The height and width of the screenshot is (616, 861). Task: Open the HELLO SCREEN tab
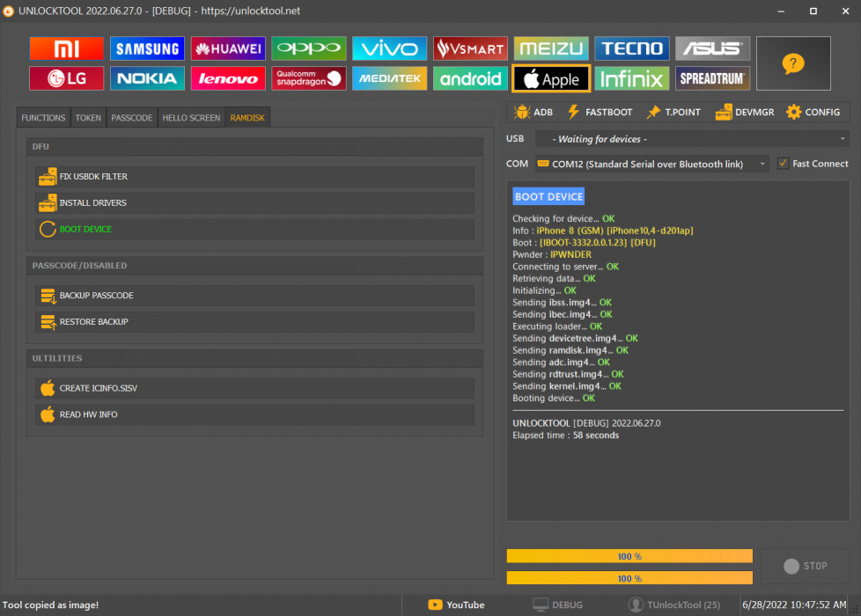[191, 118]
